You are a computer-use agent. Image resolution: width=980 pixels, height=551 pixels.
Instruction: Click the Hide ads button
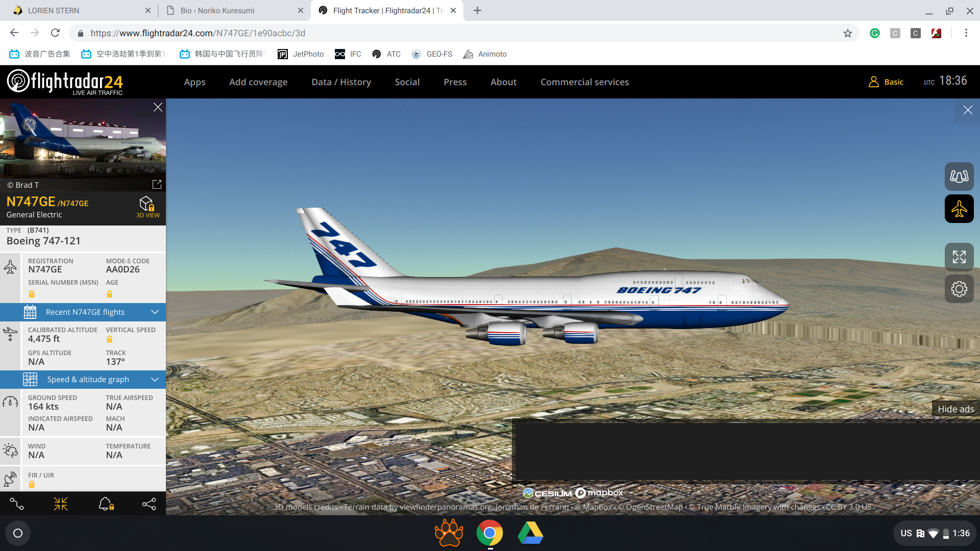click(x=955, y=409)
